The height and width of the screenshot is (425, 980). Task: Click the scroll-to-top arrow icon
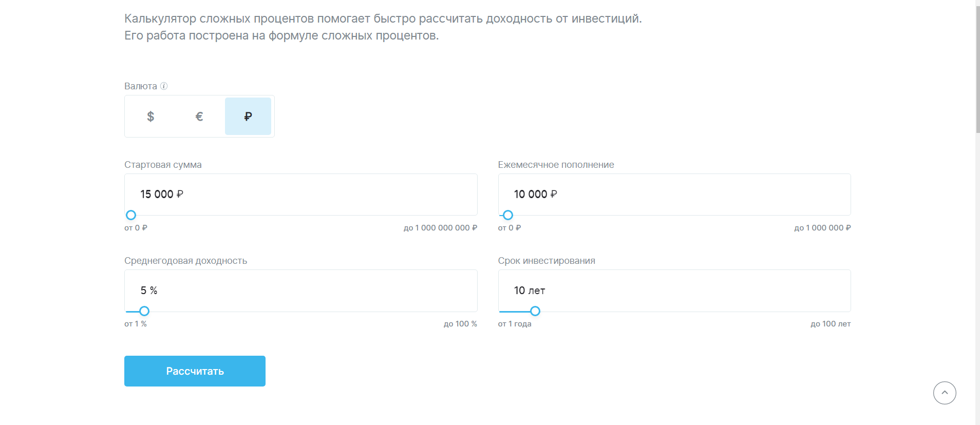(x=944, y=393)
